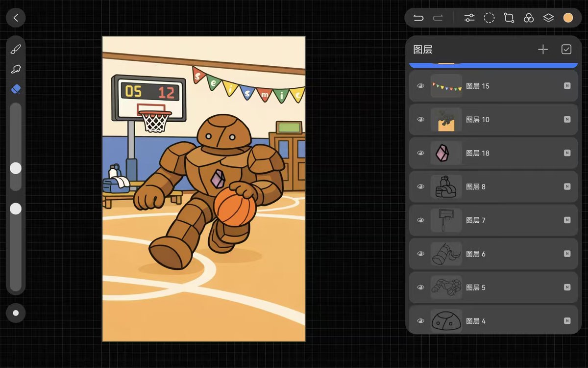
Task: Open blend mode N for 图层 6
Action: point(567,254)
